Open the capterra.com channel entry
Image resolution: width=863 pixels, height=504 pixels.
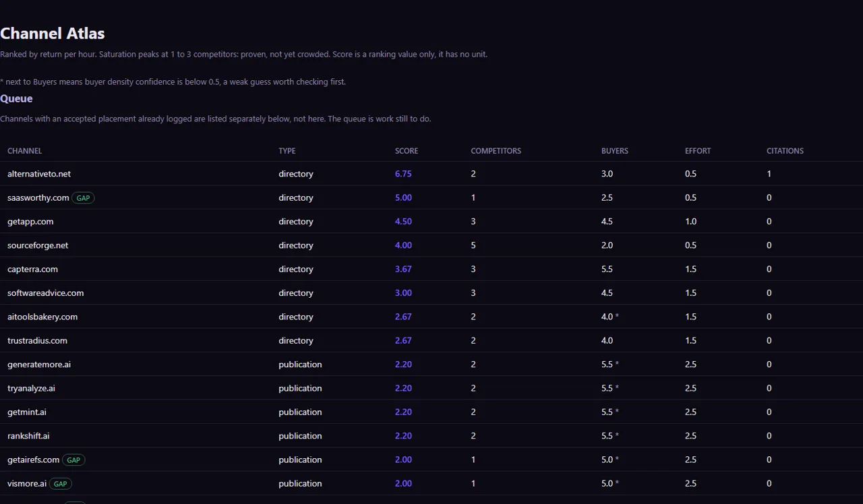coord(32,269)
